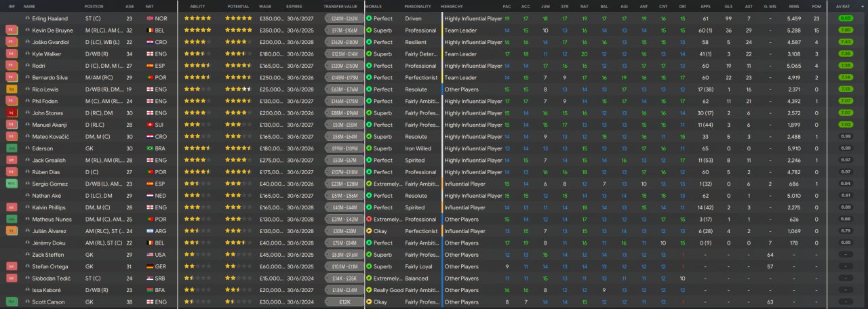Click the player info icon before Nathan Aké
The width and height of the screenshot is (868, 309).
(x=27, y=196)
